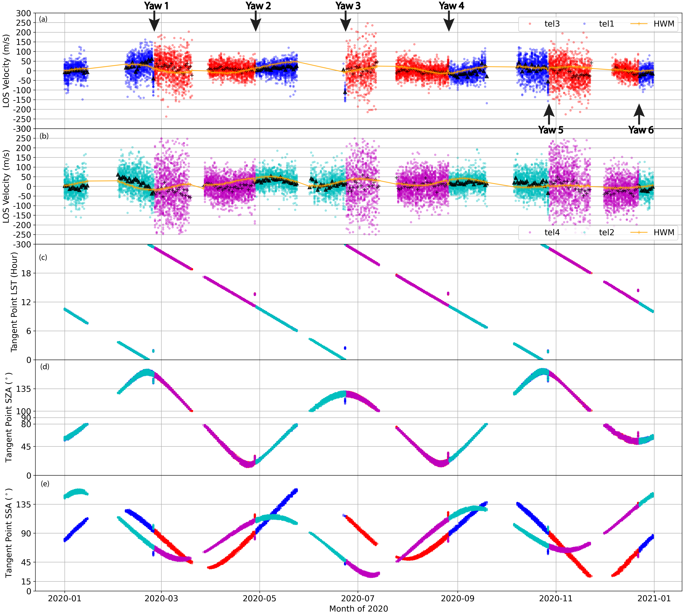Click the "2021-01" x-axis tick label
The height and width of the screenshot is (616, 687).
tap(654, 598)
